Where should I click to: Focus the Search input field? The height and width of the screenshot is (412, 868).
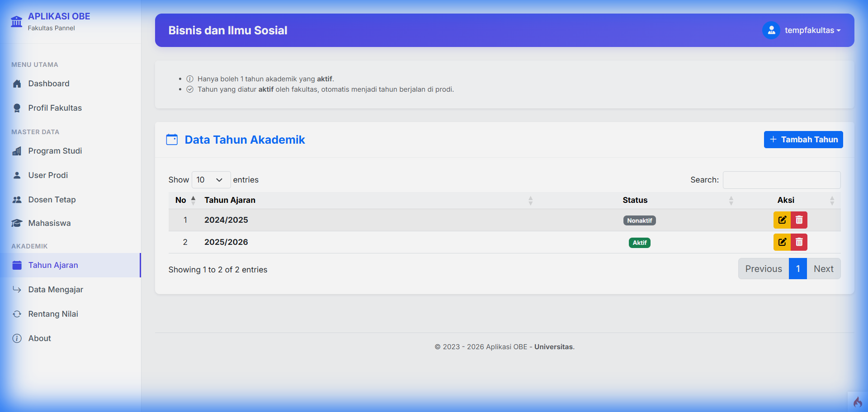(781, 180)
